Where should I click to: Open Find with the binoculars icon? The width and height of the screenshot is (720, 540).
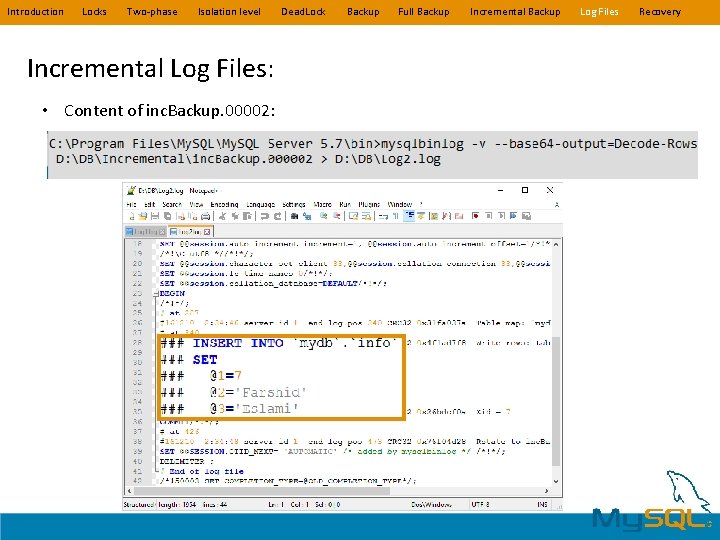coord(294,216)
